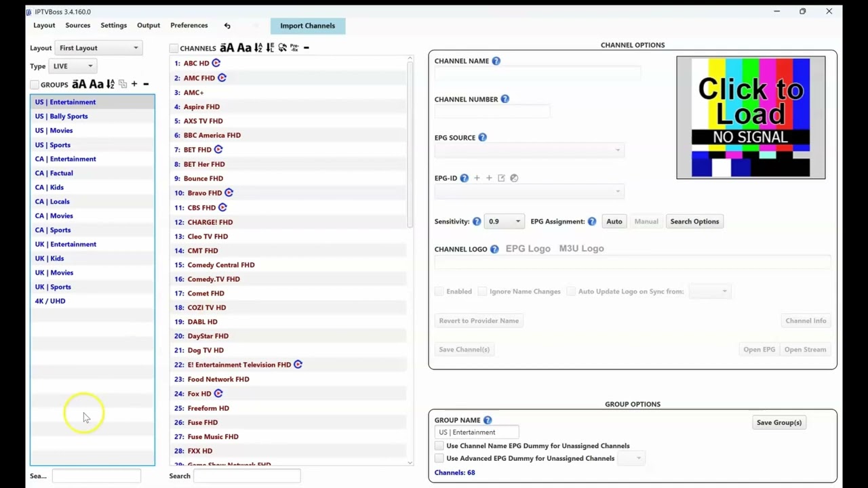The image size is (868, 488).
Task: Open the Layout menu
Action: pyautogui.click(x=44, y=26)
